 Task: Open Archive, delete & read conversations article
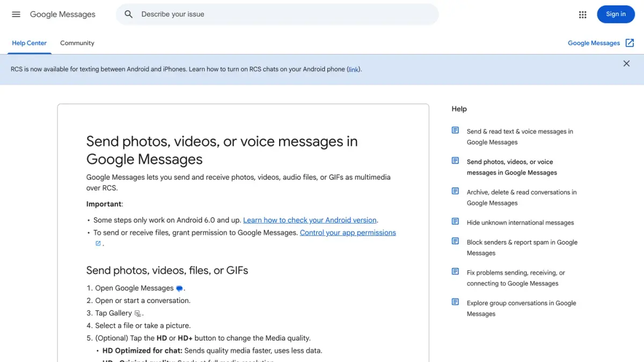522,197
